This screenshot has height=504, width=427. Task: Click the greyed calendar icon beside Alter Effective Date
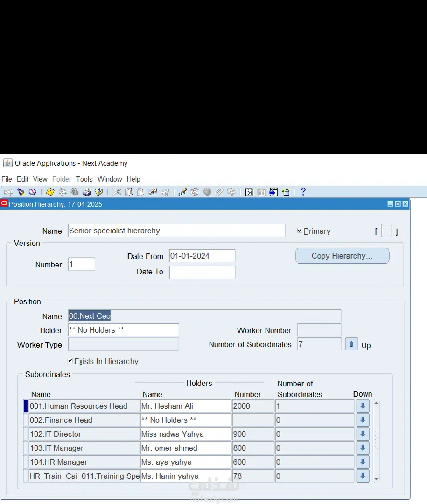click(261, 192)
